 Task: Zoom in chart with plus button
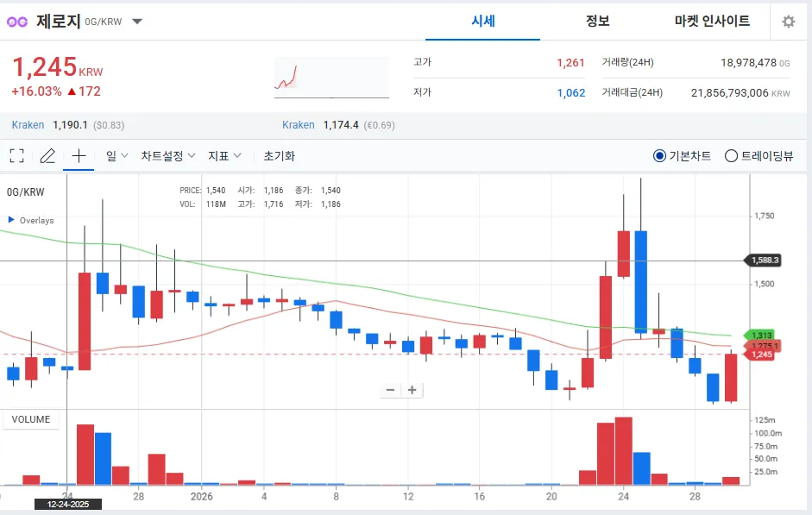point(412,390)
